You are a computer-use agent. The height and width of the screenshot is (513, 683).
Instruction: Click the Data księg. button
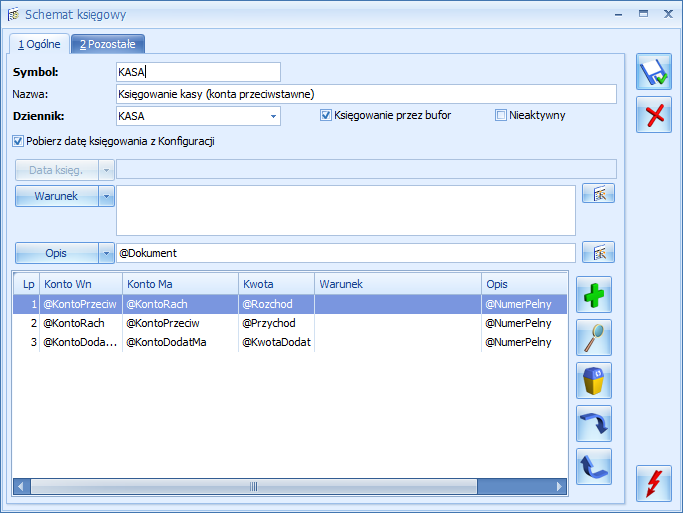57,170
